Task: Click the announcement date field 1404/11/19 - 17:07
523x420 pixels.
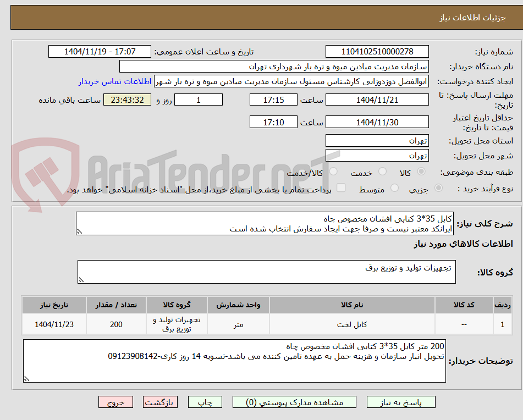Action: [x=100, y=52]
